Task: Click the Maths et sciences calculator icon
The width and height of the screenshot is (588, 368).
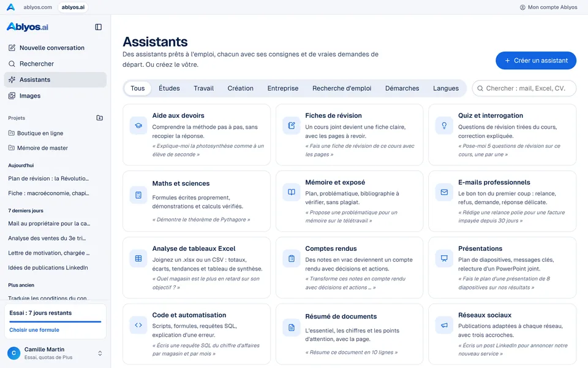Action: [x=138, y=195]
